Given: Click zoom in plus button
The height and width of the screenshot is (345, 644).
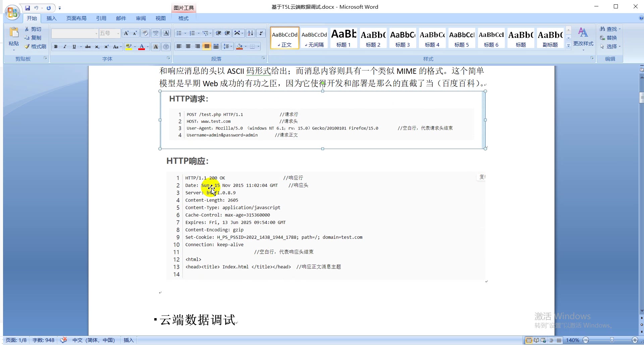Looking at the screenshot, I should pos(635,340).
